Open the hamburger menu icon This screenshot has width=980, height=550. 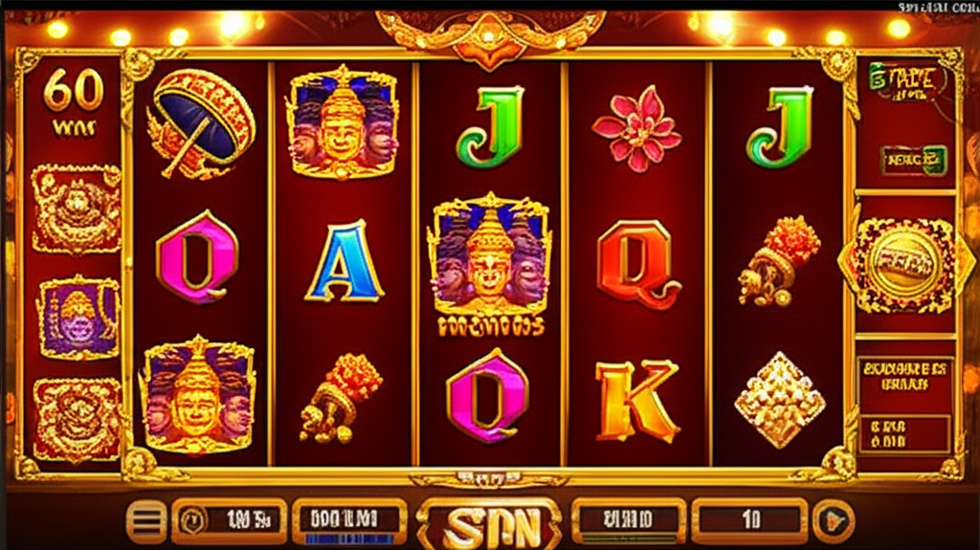pyautogui.click(x=146, y=520)
